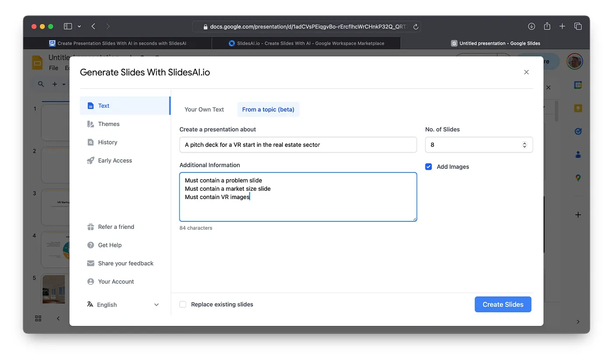Close the SlidesAI dialog
Viewport: 613px width, 364px height.
pyautogui.click(x=526, y=72)
